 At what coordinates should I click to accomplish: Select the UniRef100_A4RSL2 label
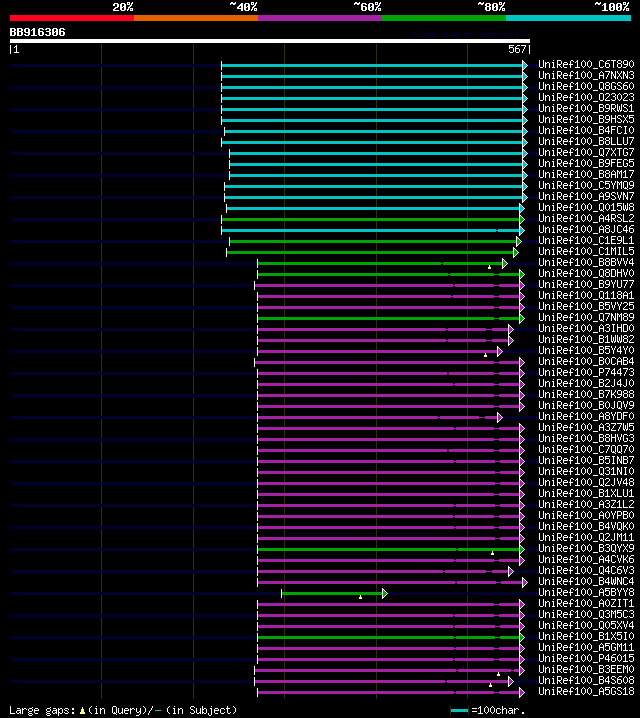586,218
